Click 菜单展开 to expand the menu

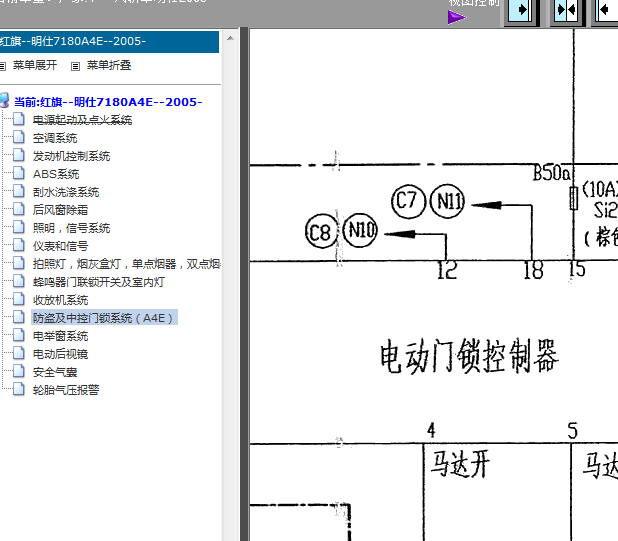tap(35, 65)
